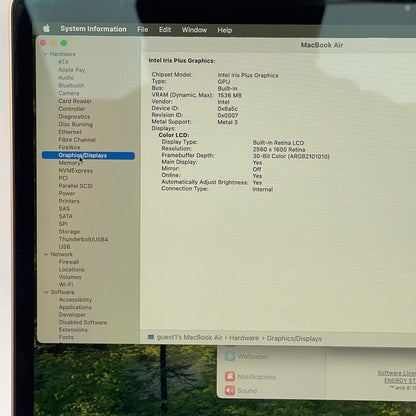Click the Notifications icon in settings

[x=230, y=377]
